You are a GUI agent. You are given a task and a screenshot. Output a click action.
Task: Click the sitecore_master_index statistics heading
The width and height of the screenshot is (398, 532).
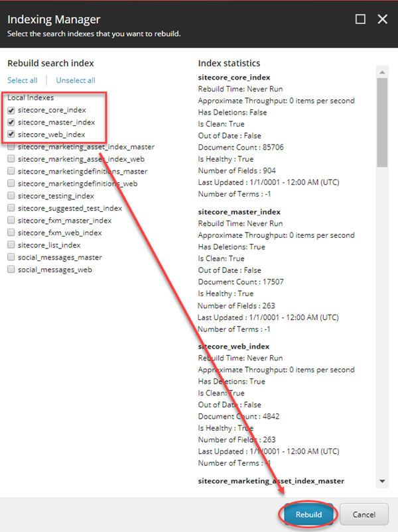(x=239, y=212)
